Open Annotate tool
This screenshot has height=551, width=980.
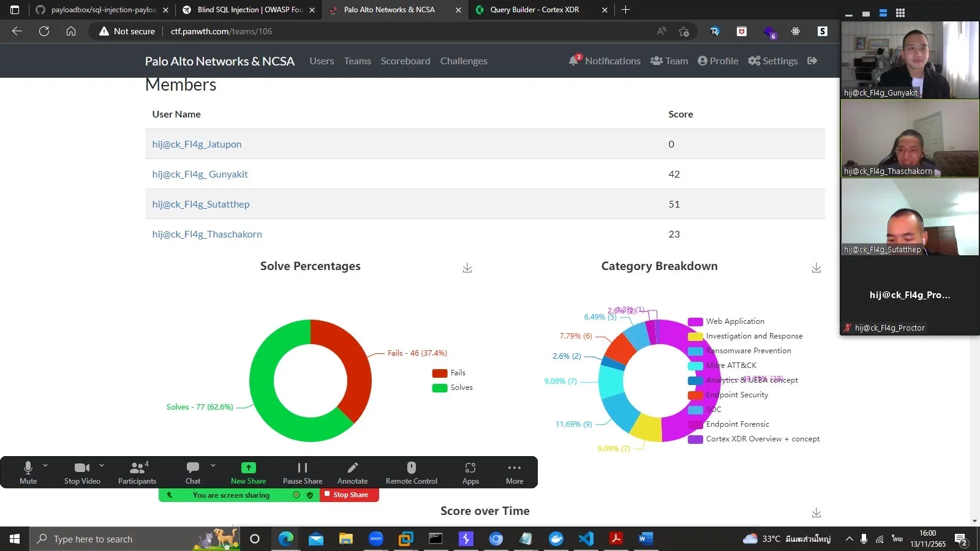pos(353,473)
